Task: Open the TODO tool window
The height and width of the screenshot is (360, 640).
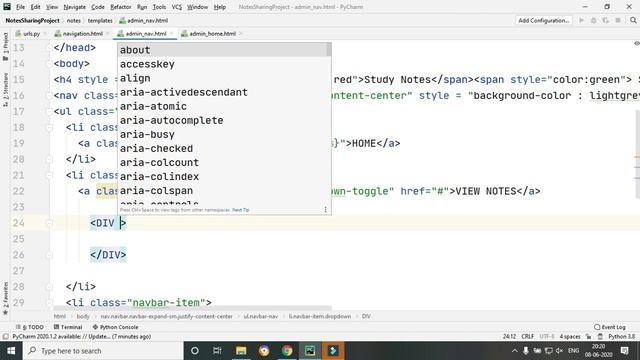Action: [x=30, y=327]
